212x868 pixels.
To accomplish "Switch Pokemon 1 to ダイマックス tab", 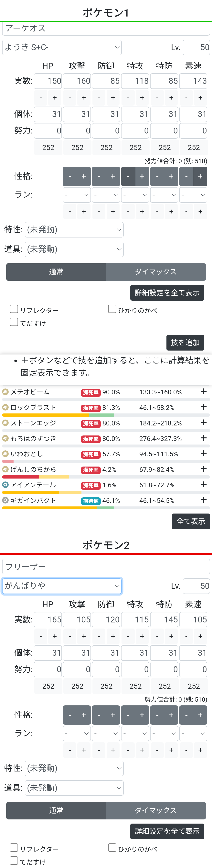I will pos(155,272).
